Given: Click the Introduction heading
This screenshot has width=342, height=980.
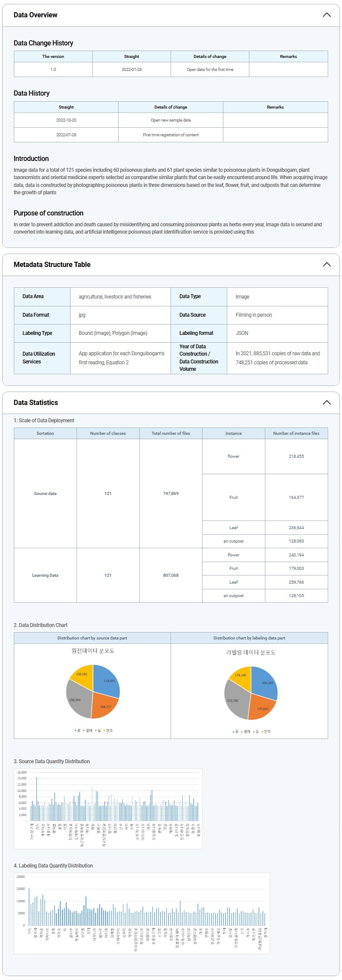Looking at the screenshot, I should [31, 158].
